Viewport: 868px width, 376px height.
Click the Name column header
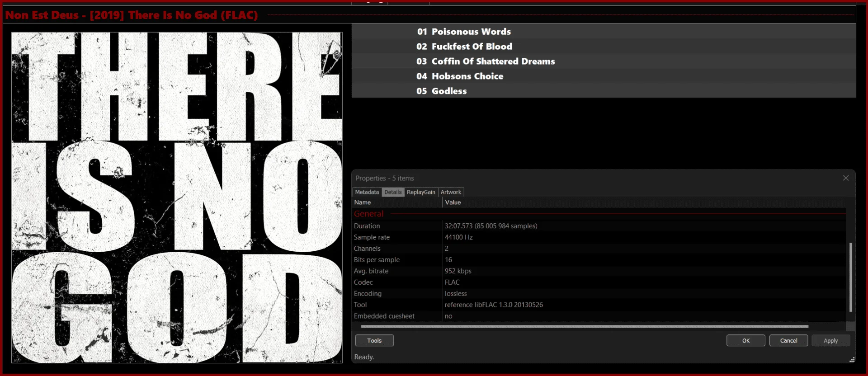coord(397,202)
